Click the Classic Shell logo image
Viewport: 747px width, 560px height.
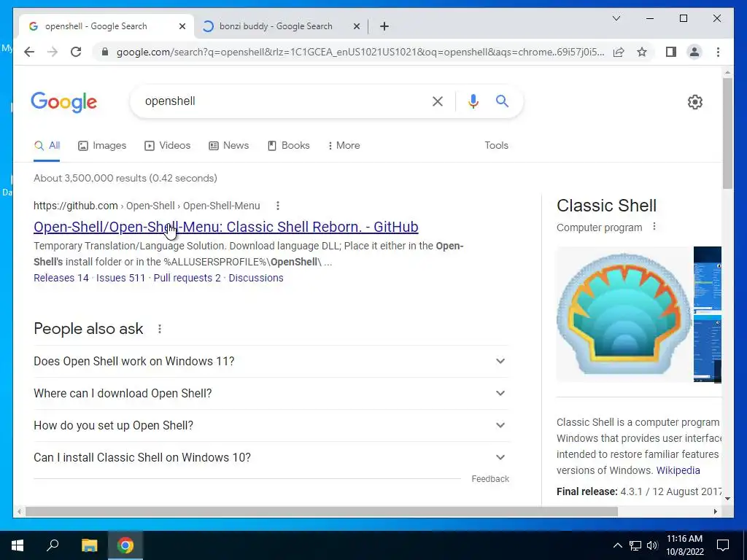point(624,315)
